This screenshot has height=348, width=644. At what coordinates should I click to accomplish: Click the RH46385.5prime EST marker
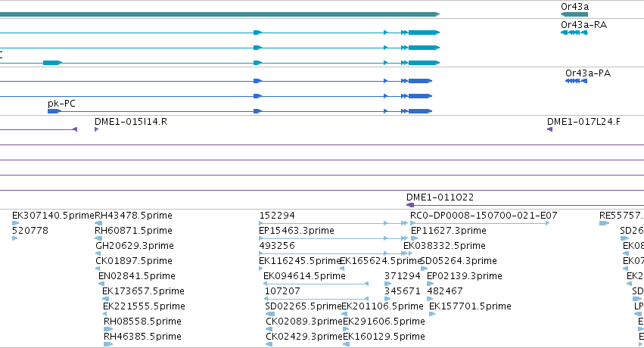point(108,344)
